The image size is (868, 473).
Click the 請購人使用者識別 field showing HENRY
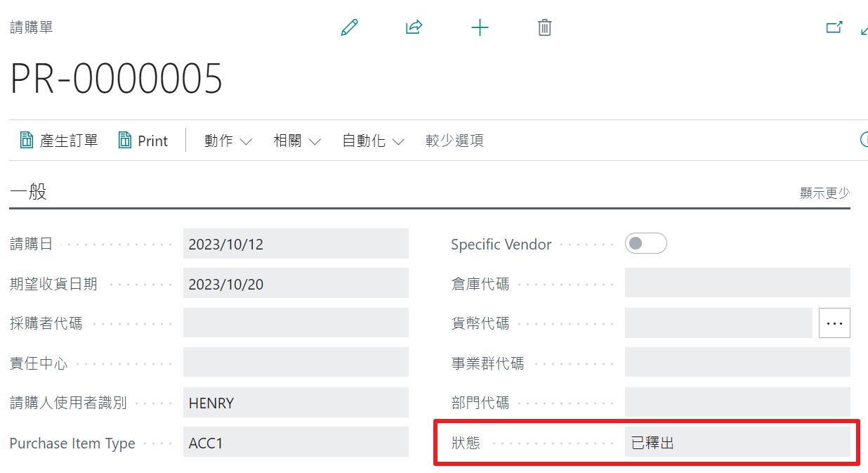pos(296,402)
